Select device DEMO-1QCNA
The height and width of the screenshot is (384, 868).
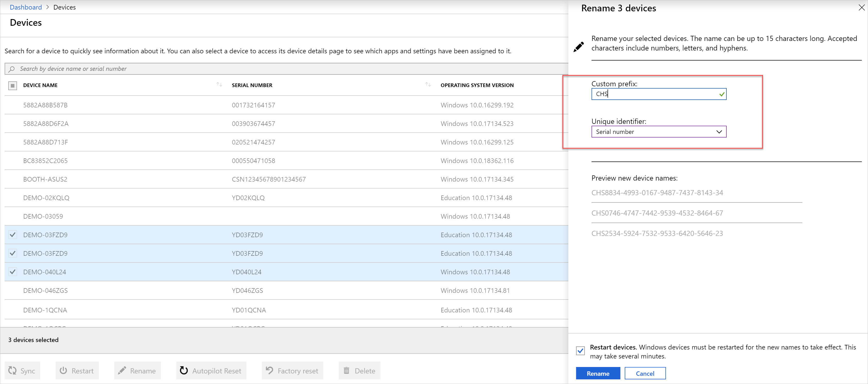[45, 310]
